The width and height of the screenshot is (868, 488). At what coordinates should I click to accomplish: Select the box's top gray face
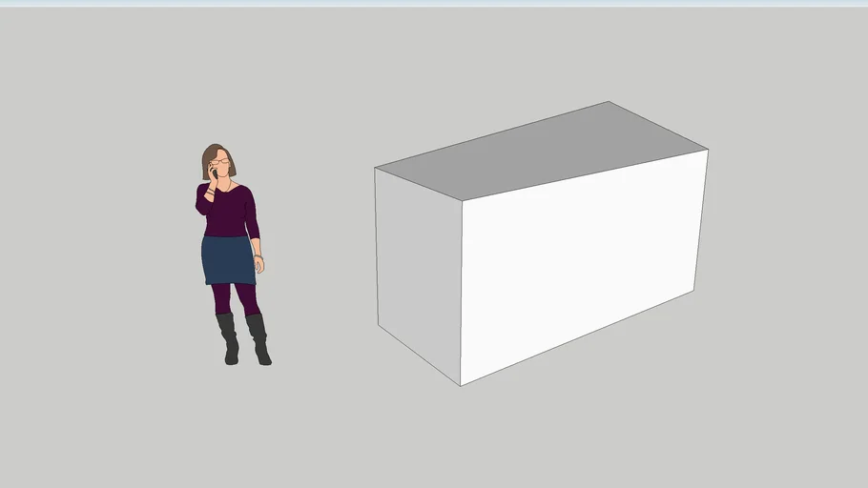(x=542, y=151)
